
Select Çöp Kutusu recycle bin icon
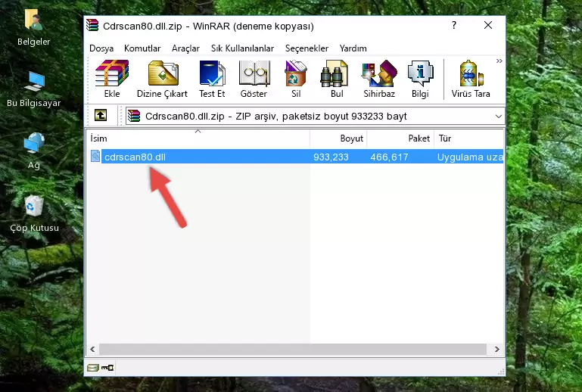click(34, 214)
